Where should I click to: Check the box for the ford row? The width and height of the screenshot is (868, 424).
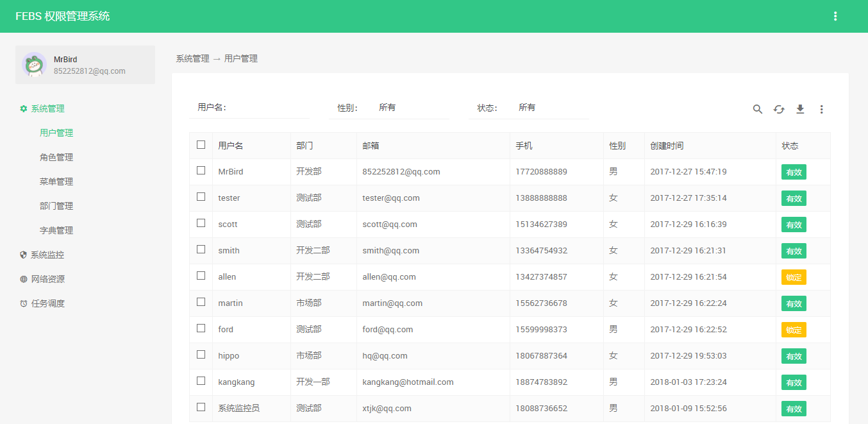pyautogui.click(x=201, y=328)
